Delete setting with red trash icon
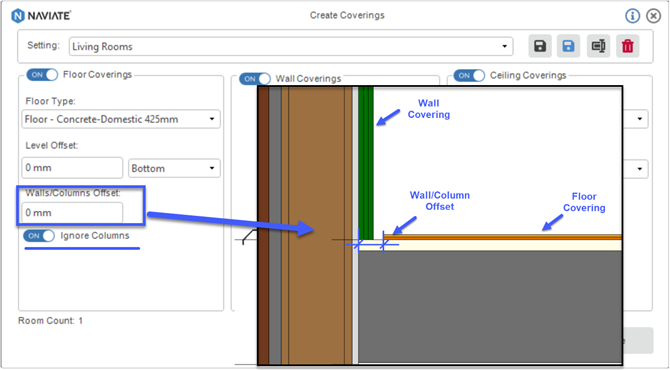The width and height of the screenshot is (670, 370). (628, 46)
